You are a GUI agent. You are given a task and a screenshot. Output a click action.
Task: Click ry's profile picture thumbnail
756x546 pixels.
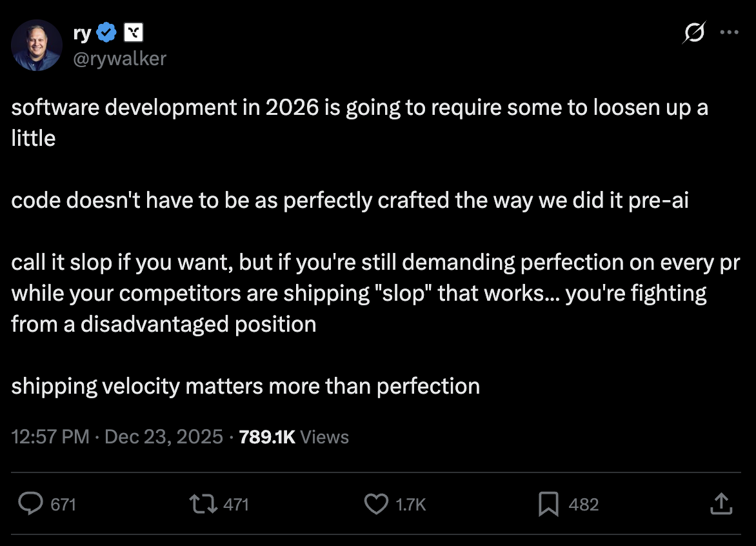click(35, 45)
